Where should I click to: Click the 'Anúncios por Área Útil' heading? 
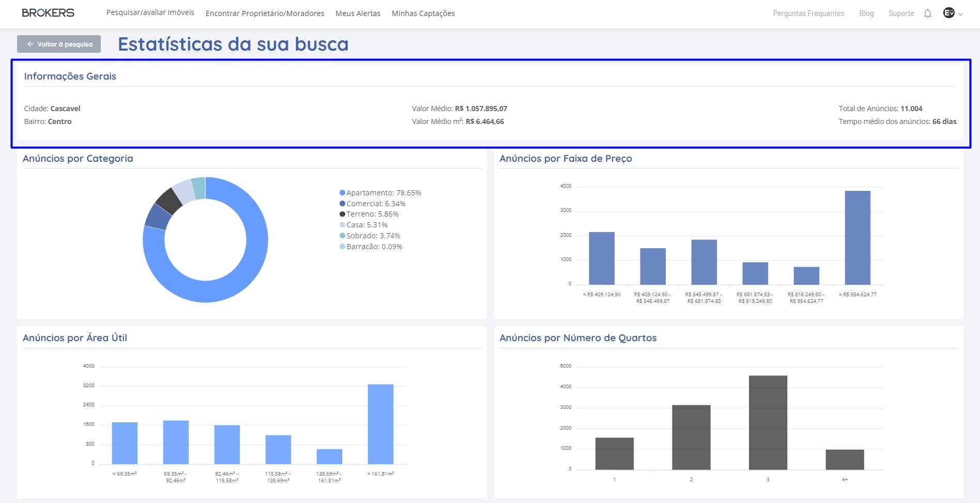point(75,338)
